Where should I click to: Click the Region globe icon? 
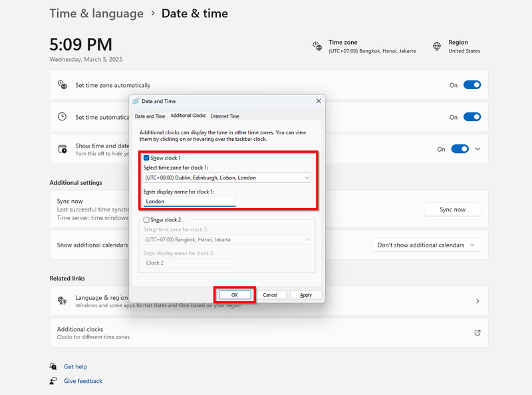(437, 46)
